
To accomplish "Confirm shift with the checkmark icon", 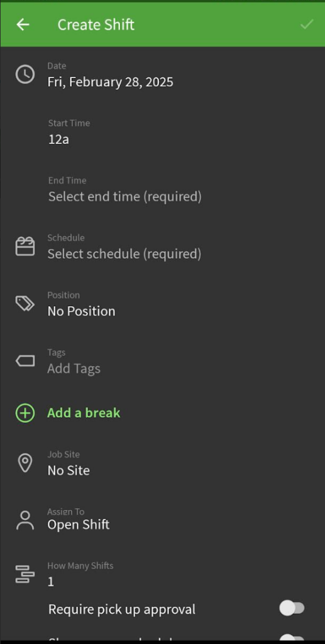I will pyautogui.click(x=307, y=25).
